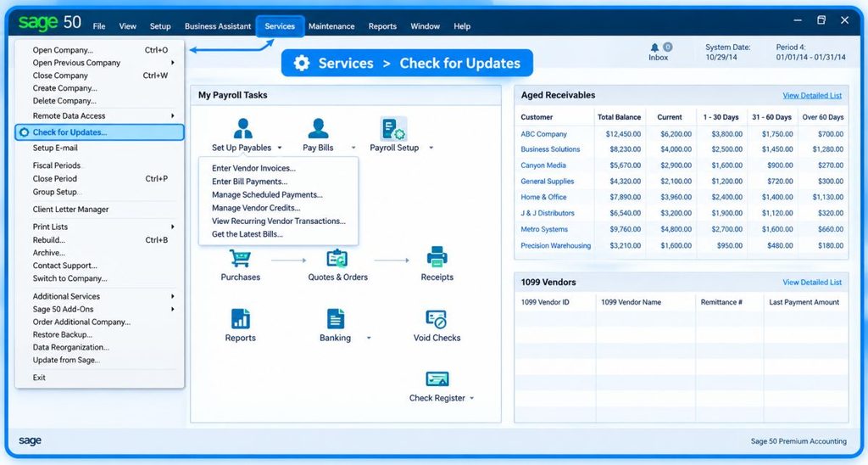Expand the Banking dropdown arrow
The height and width of the screenshot is (465, 868).
coord(369,338)
